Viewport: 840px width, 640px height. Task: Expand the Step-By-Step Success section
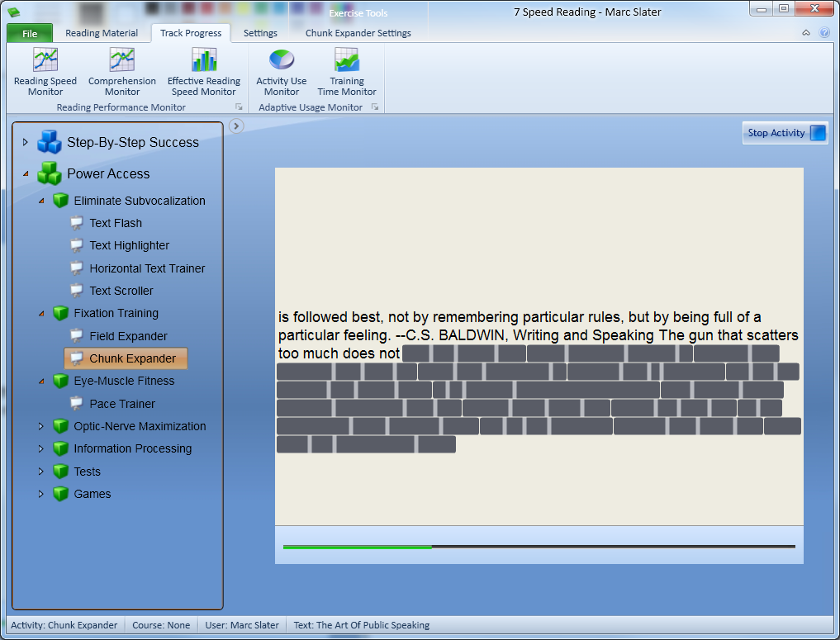coord(26,142)
